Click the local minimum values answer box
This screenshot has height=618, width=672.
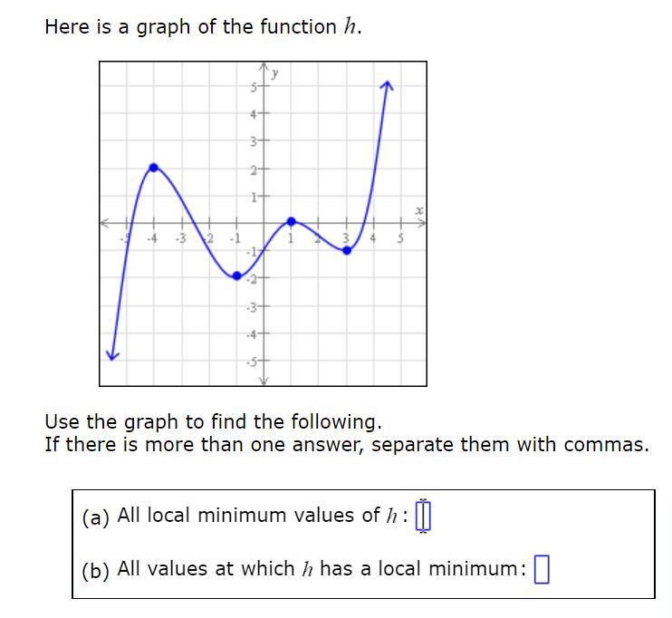click(x=423, y=516)
